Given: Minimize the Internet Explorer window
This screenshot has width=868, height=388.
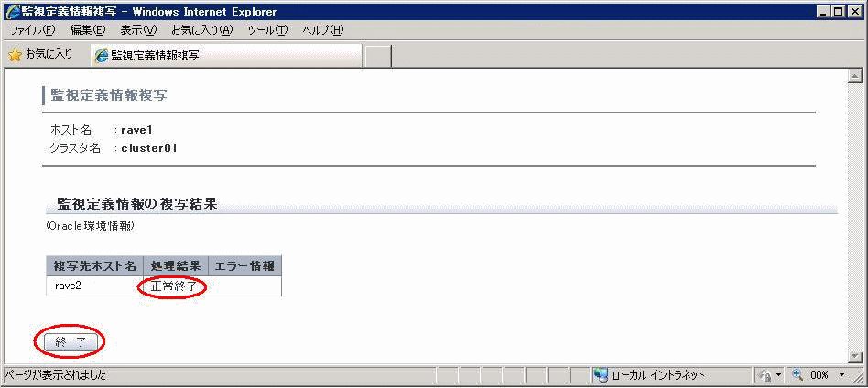Looking at the screenshot, I should point(823,12).
